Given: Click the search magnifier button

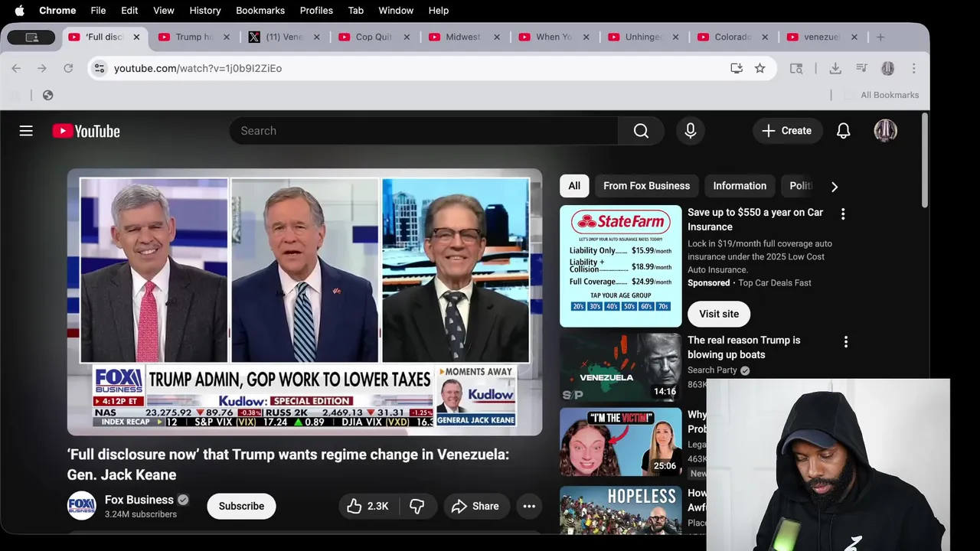Looking at the screenshot, I should (641, 131).
